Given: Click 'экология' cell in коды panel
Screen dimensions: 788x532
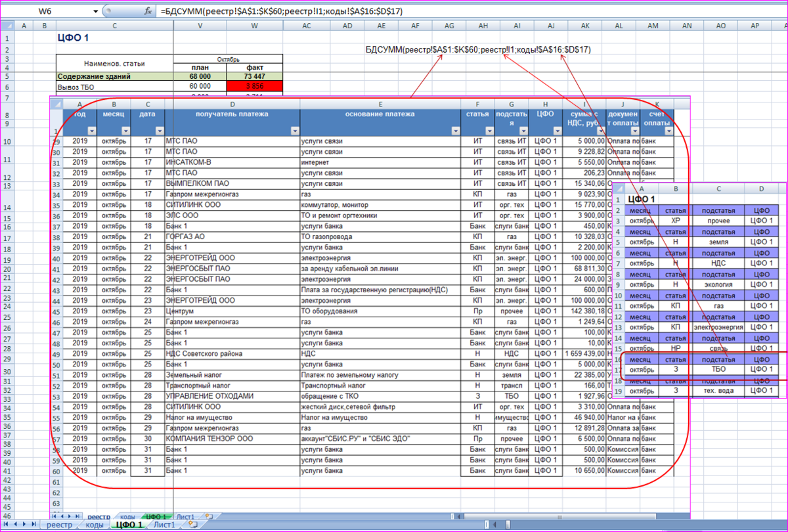Looking at the screenshot, I should [x=718, y=284].
